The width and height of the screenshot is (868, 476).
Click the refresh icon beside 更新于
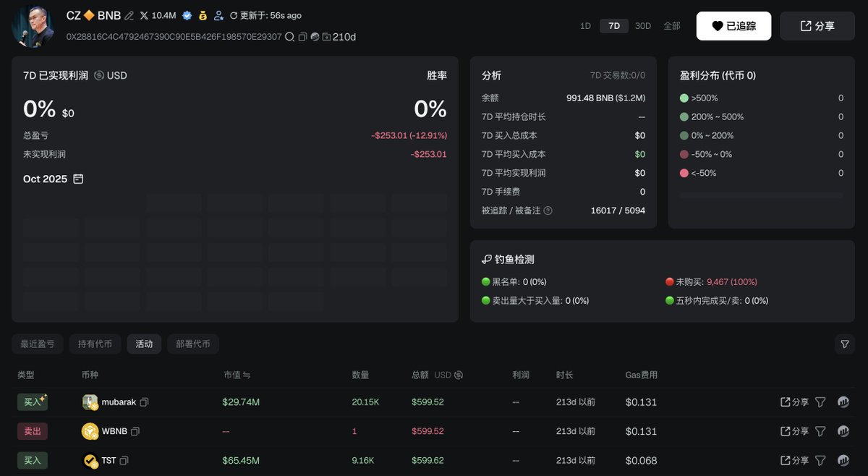234,15
